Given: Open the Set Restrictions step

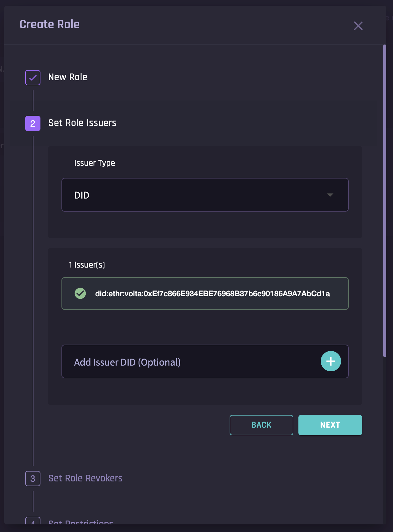Looking at the screenshot, I should pyautogui.click(x=81, y=522).
